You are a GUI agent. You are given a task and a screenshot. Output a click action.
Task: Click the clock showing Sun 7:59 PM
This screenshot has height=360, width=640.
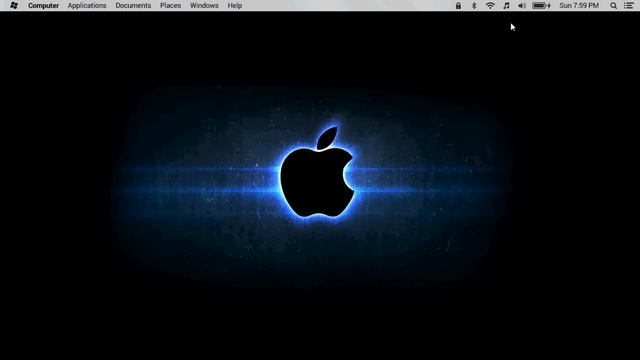(x=579, y=5)
